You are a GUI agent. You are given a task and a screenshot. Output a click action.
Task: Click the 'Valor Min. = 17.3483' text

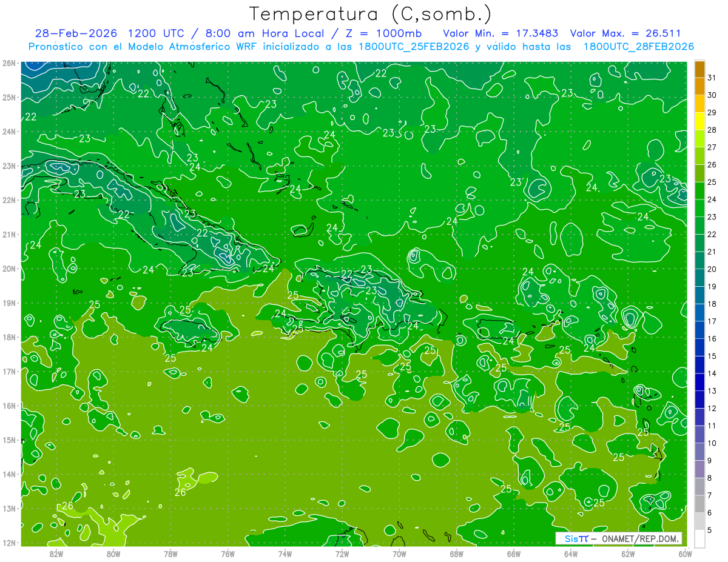500,33
